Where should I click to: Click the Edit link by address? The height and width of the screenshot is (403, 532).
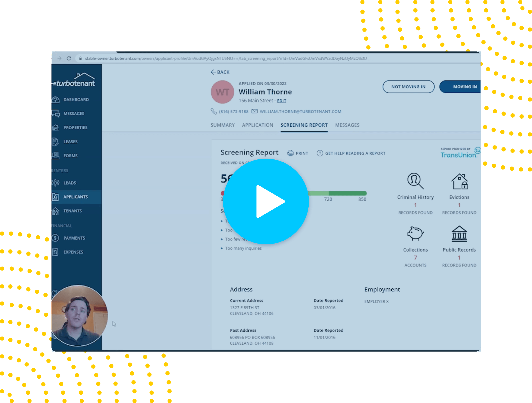point(282,101)
